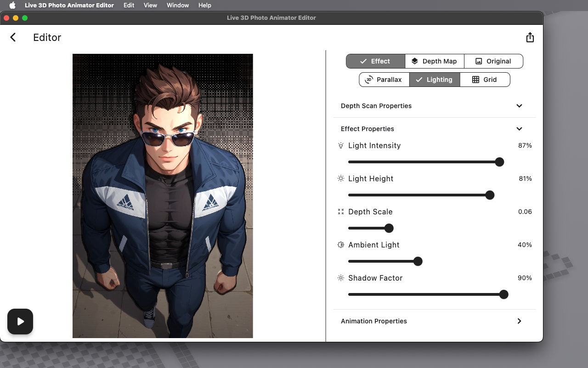Switch to Original image view
This screenshot has height=368, width=588.
click(494, 61)
